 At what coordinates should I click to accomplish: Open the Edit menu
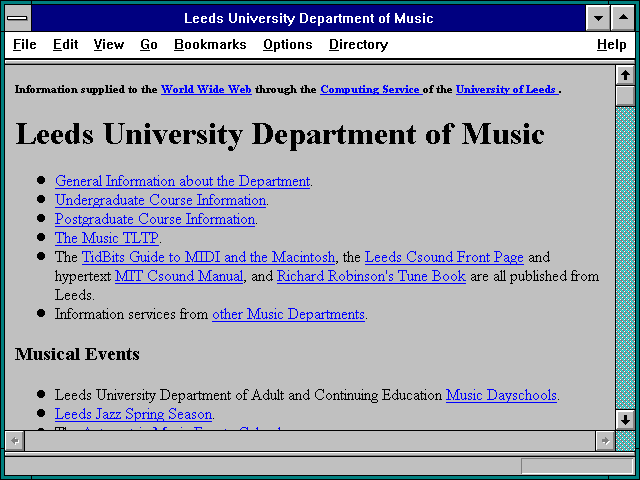(x=65, y=44)
